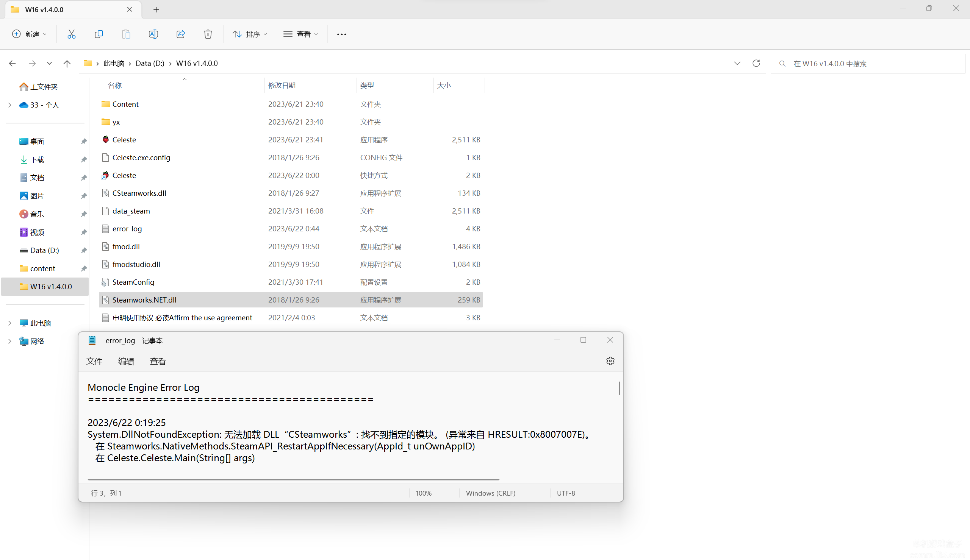
Task: Click the Paste clipboard icon
Action: click(x=126, y=34)
